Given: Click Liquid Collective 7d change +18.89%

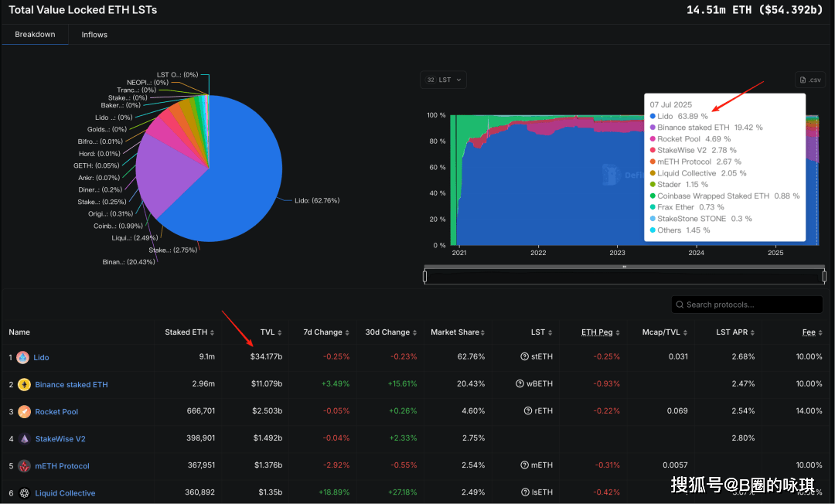Looking at the screenshot, I should click(x=334, y=492).
